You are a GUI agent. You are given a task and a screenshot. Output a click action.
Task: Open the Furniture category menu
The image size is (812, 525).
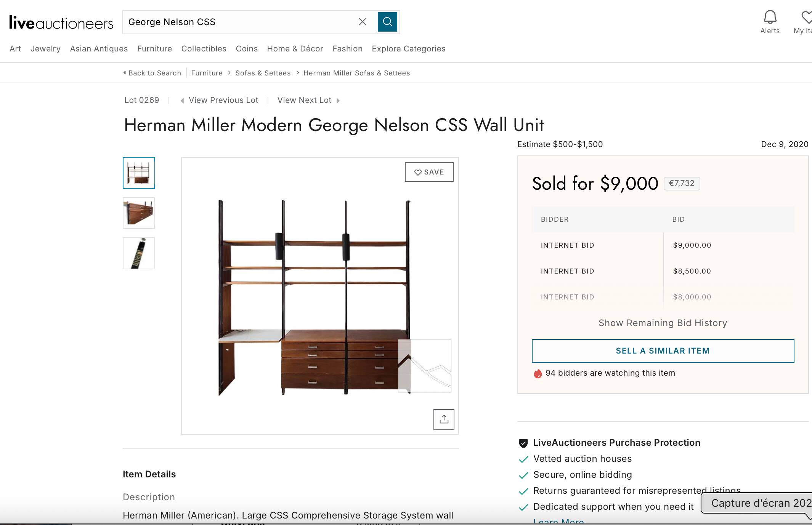click(154, 49)
